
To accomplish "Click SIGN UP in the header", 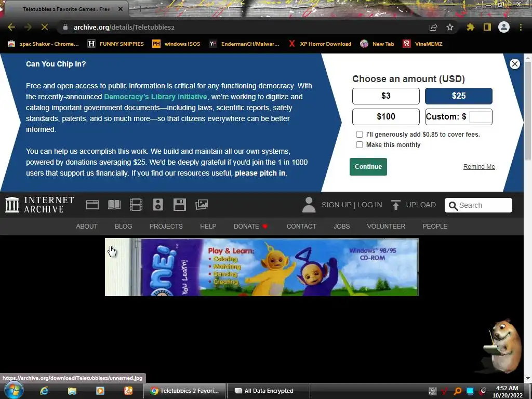I will click(337, 205).
